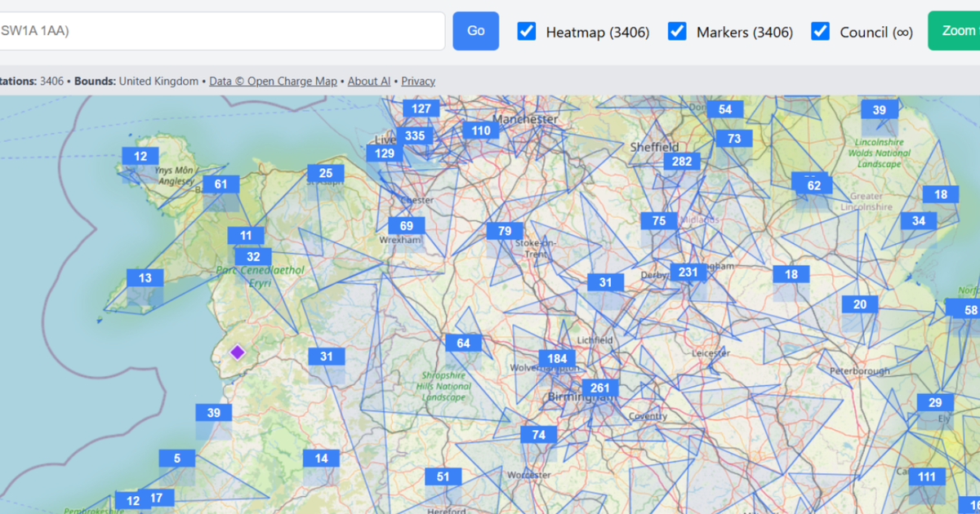The image size is (980, 514).
Task: Click the 12 cluster on Anglesey
Action: 140,156
